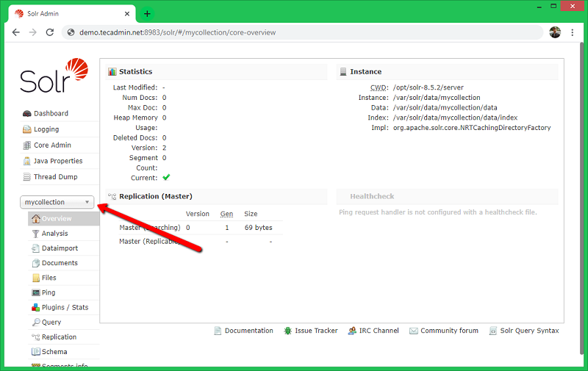Click the CWD label in Instance panel
The height and width of the screenshot is (371, 588).
tap(379, 87)
